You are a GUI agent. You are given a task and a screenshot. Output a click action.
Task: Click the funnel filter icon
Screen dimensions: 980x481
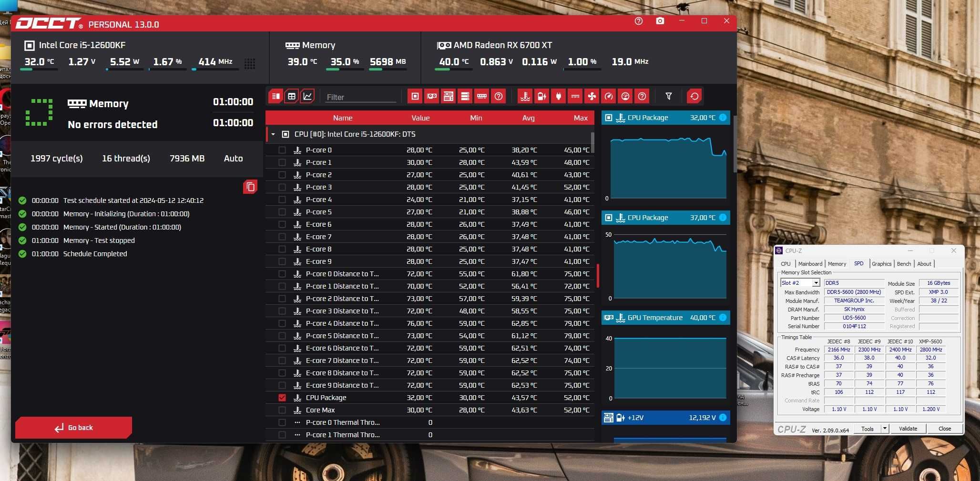[x=669, y=96]
